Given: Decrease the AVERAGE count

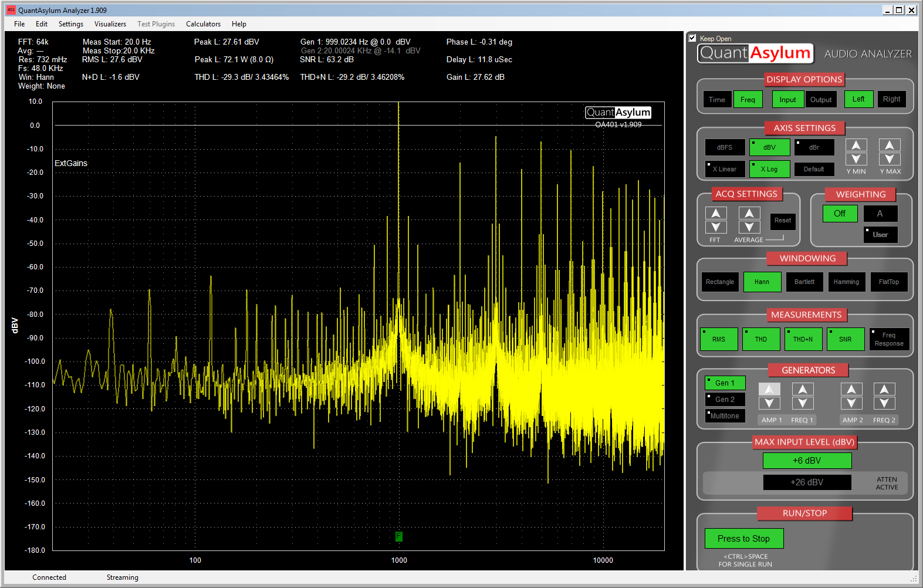Looking at the screenshot, I should [749, 227].
